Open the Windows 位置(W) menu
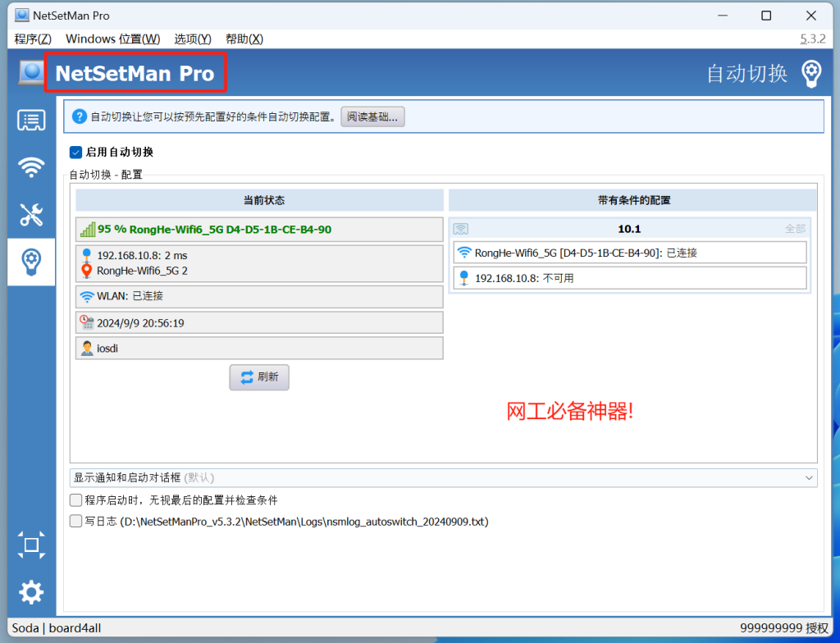The image size is (840, 643). tap(112, 39)
